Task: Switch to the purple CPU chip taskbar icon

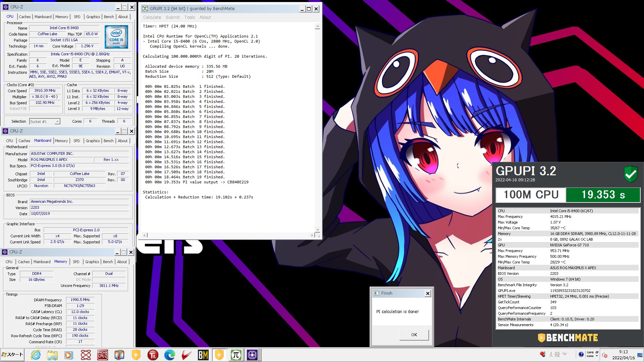Action: 252,355
